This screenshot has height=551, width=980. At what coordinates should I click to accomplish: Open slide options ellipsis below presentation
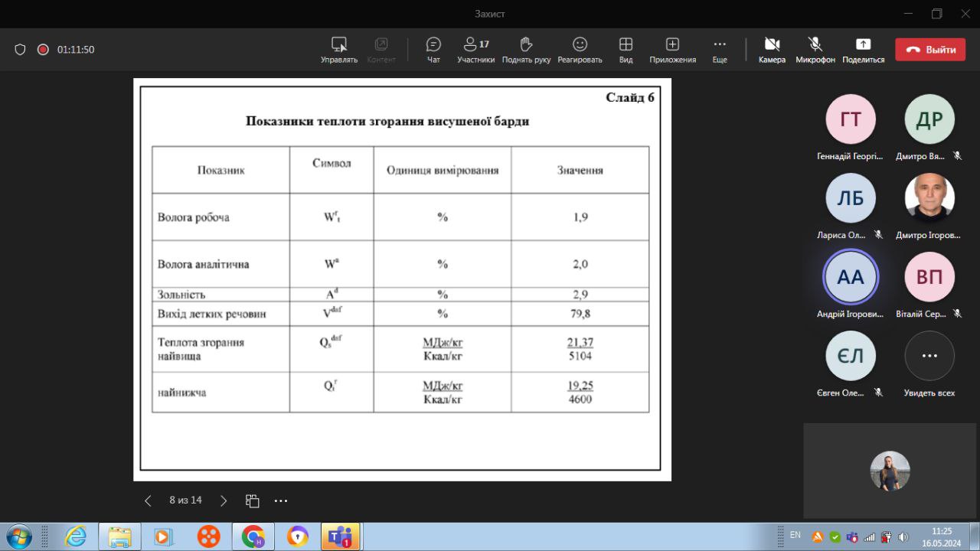[x=281, y=500]
